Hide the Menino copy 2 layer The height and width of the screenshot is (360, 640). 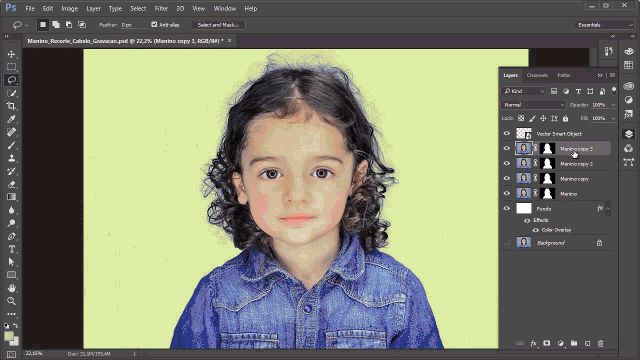[x=507, y=164]
